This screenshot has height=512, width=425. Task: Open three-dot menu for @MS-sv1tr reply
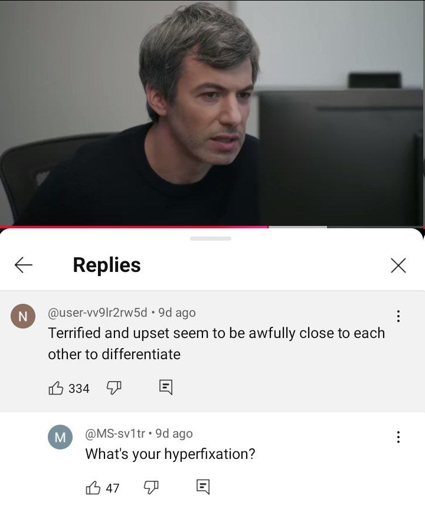(x=398, y=437)
